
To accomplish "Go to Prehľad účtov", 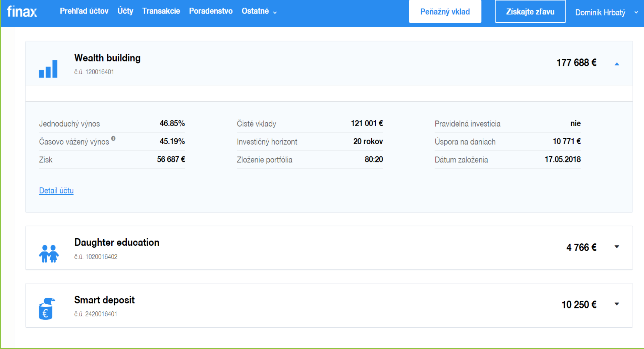I will pyautogui.click(x=84, y=11).
